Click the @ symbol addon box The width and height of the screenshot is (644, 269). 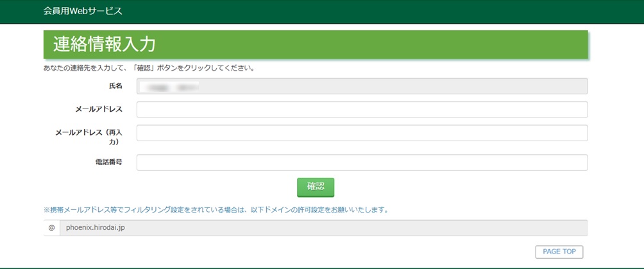coord(51,228)
